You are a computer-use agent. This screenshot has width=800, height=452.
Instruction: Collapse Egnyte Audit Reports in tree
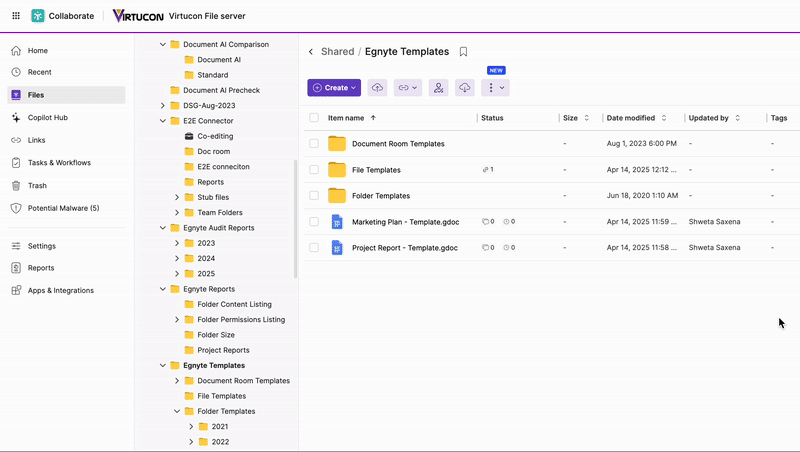163,228
